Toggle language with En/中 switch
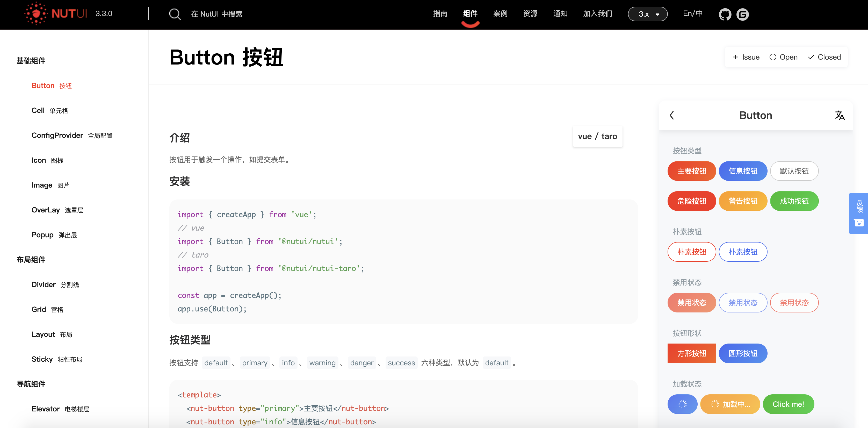Screen dimensions: 868x428 [692, 13]
